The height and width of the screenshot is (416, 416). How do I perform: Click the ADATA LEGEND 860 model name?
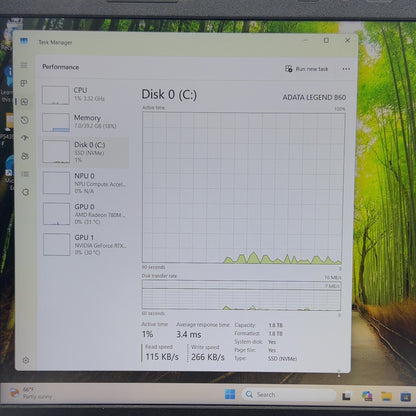click(314, 97)
